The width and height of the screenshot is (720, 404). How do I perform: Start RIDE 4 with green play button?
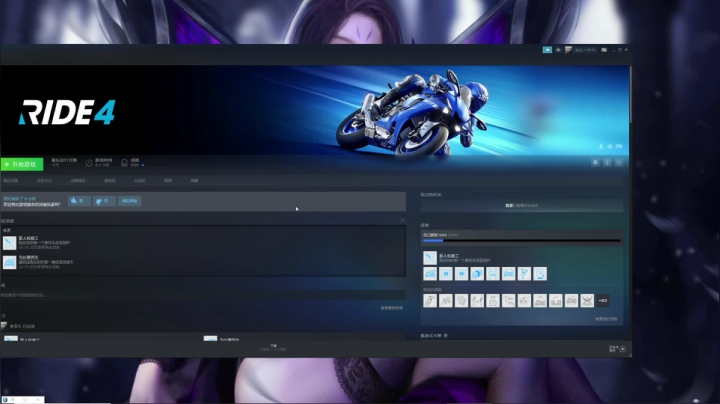click(22, 164)
